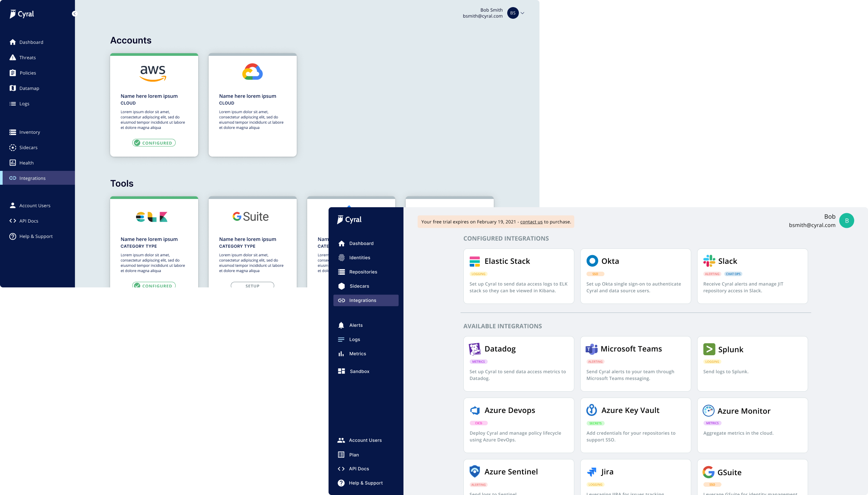Click the Threats warning triangle icon
The image size is (868, 495).
pyautogui.click(x=13, y=57)
